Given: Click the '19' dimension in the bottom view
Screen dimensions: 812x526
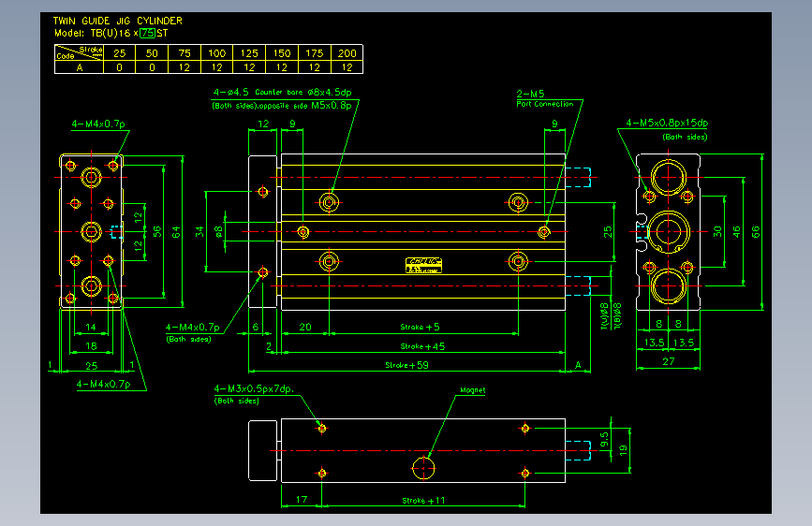Looking at the screenshot, I should click(623, 450).
